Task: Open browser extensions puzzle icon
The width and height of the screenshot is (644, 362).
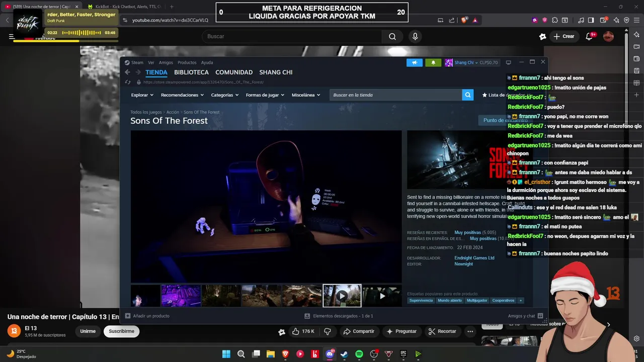Action: [x=554, y=20]
